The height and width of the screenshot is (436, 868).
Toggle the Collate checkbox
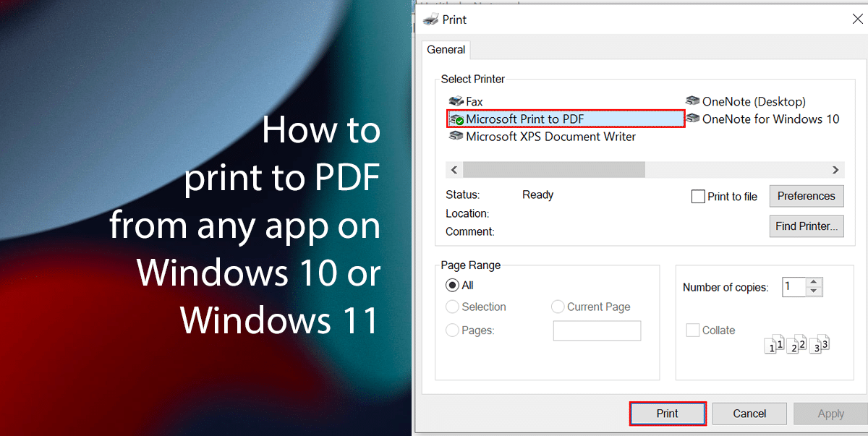pos(692,330)
